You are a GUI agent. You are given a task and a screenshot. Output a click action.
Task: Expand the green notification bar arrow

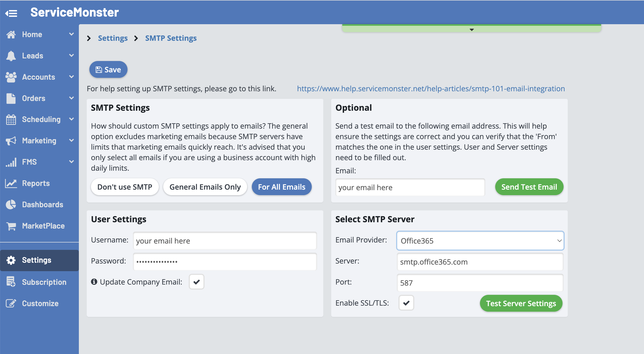[472, 30]
